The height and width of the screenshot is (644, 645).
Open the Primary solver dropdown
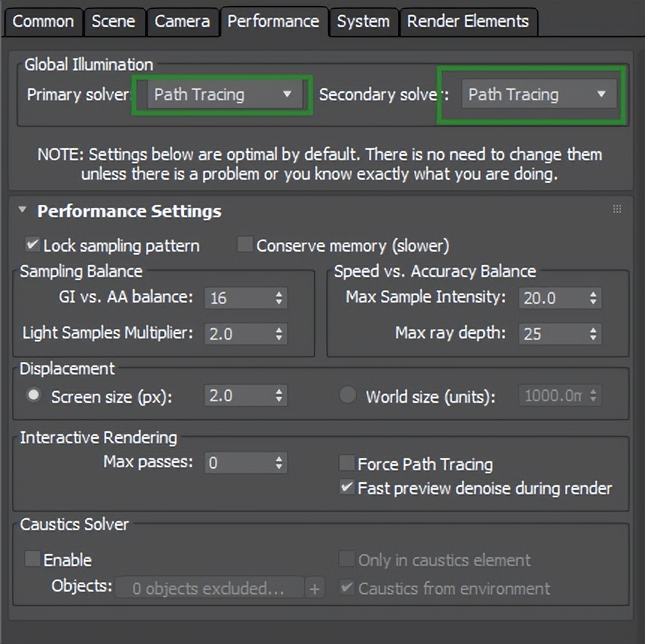(x=221, y=94)
